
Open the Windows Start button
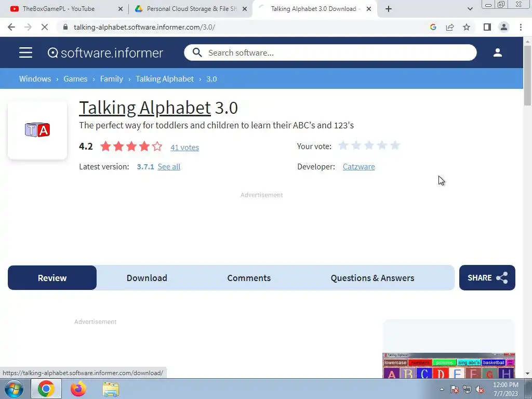tap(14, 389)
